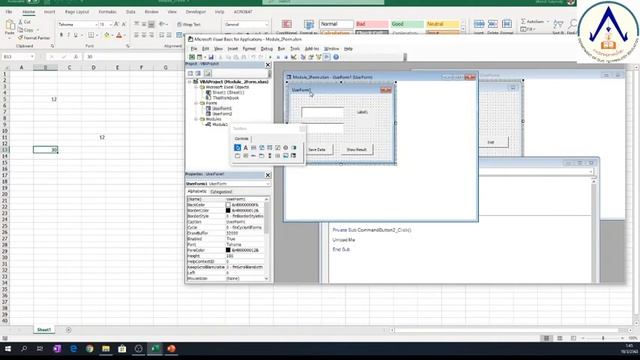Collapse the Forms folder in Project Explorer

[196, 103]
